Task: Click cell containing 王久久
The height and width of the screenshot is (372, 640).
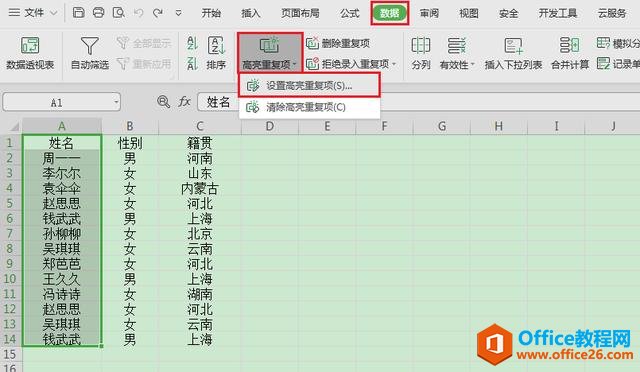Action: 62,279
